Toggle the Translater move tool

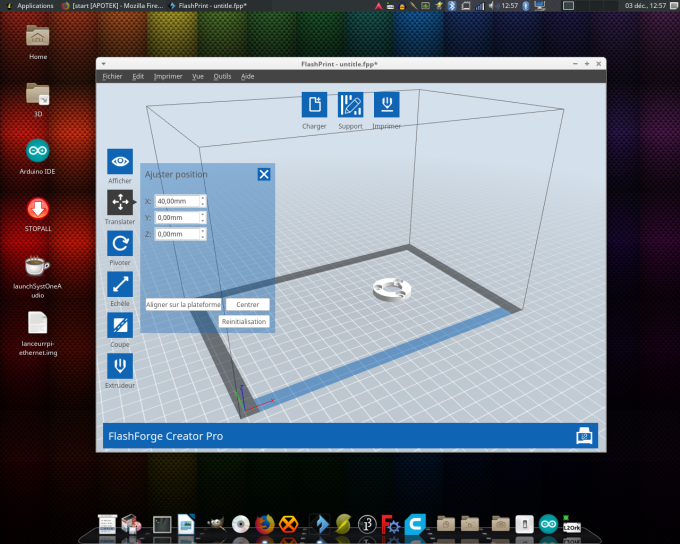click(x=120, y=202)
